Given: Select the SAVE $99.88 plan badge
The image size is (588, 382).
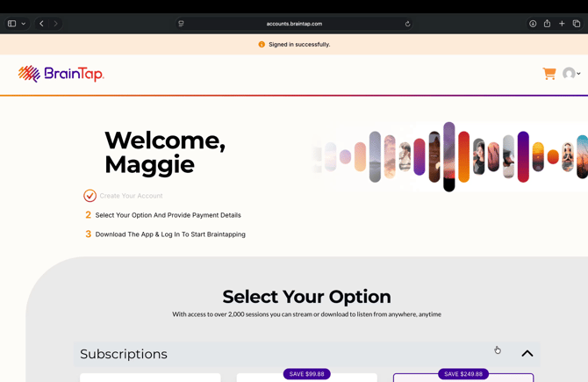Looking at the screenshot, I should pyautogui.click(x=307, y=374).
